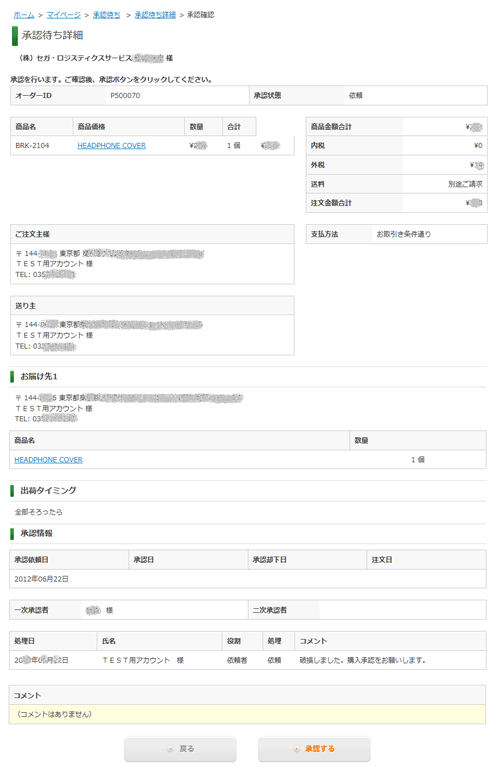Click the 送料 value 別途ご請求
The width and height of the screenshot is (497, 777).
[x=465, y=184]
